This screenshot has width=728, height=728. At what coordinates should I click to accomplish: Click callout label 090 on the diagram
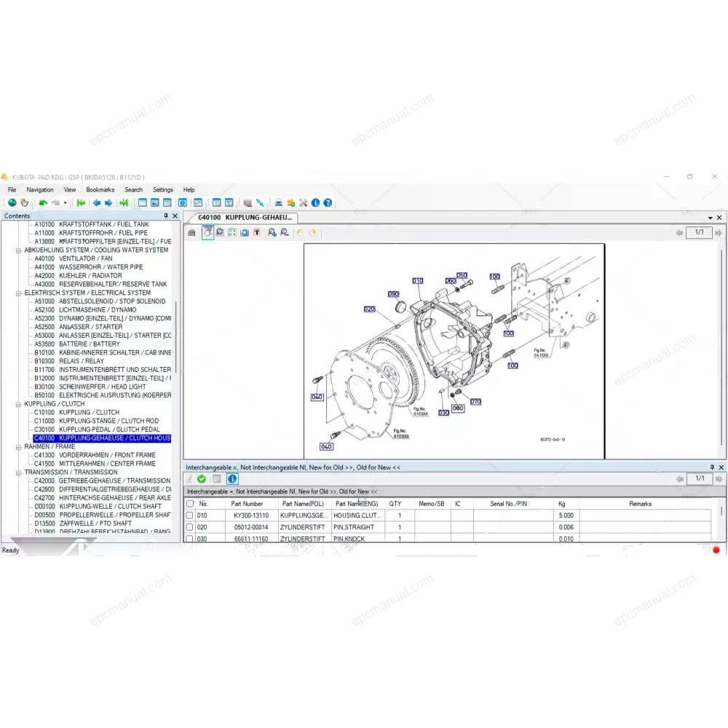(393, 294)
